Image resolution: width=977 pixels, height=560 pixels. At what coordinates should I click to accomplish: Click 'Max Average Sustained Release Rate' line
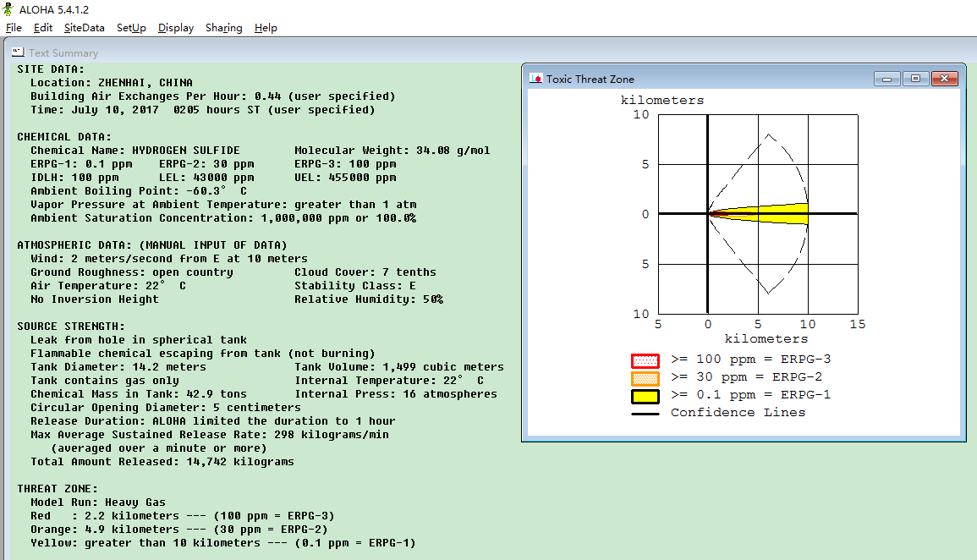click(210, 435)
